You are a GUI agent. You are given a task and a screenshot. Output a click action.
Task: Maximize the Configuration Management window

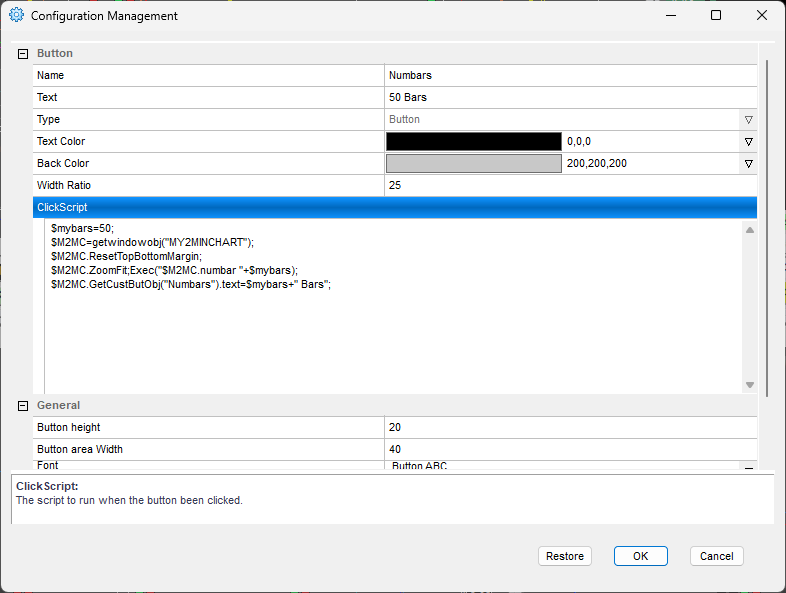coord(716,16)
